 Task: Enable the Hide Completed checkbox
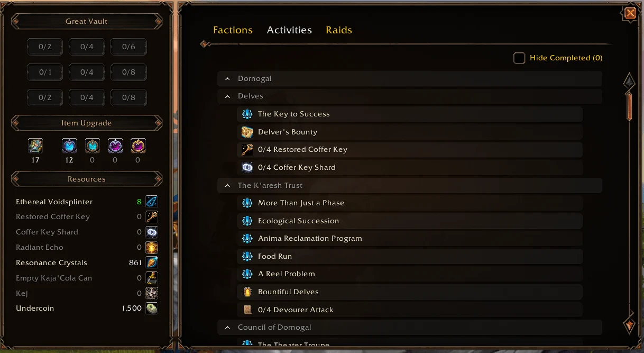pos(519,58)
